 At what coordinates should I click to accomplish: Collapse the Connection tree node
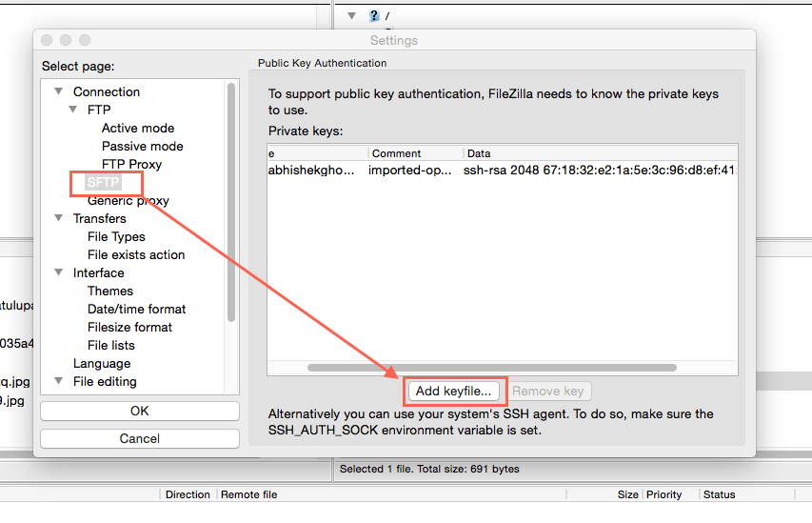point(59,91)
